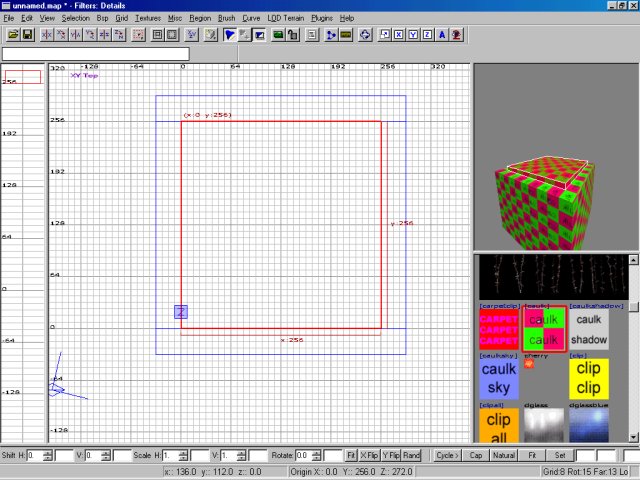This screenshot has height=480, width=640.
Task: Open the Bsp menu
Action: pos(102,18)
